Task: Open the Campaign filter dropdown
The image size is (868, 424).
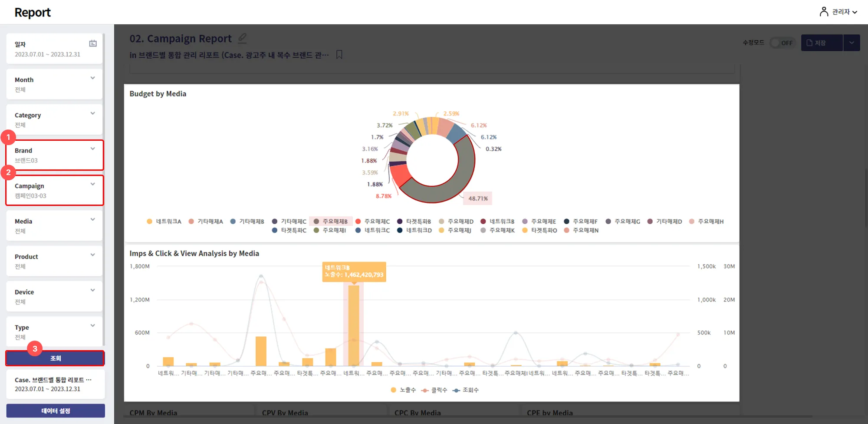Action: [x=54, y=190]
